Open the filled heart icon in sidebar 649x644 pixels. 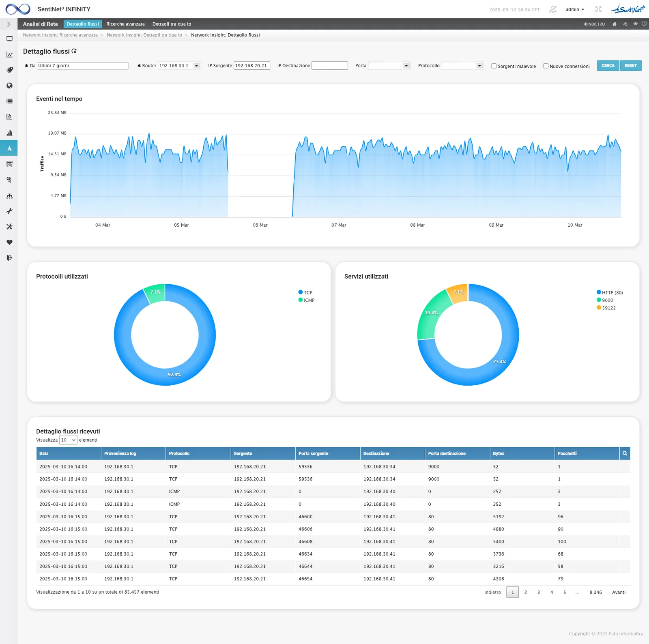pos(9,242)
